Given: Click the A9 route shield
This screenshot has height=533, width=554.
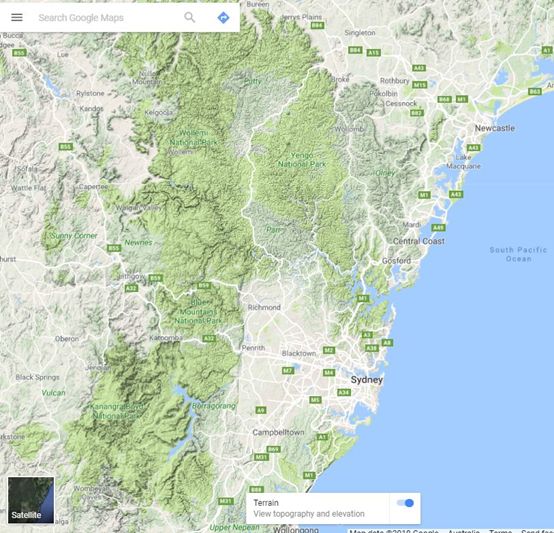Looking at the screenshot, I should [x=261, y=410].
